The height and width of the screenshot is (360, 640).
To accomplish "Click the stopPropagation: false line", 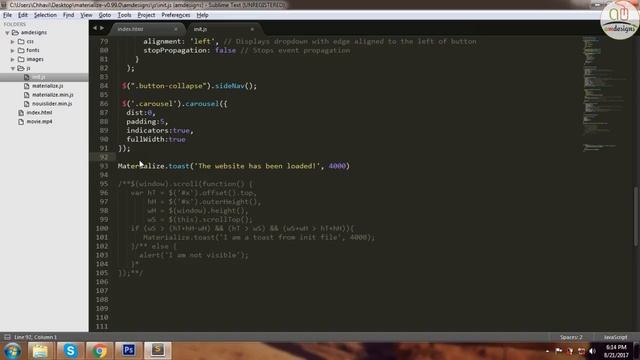I will click(x=247, y=51).
